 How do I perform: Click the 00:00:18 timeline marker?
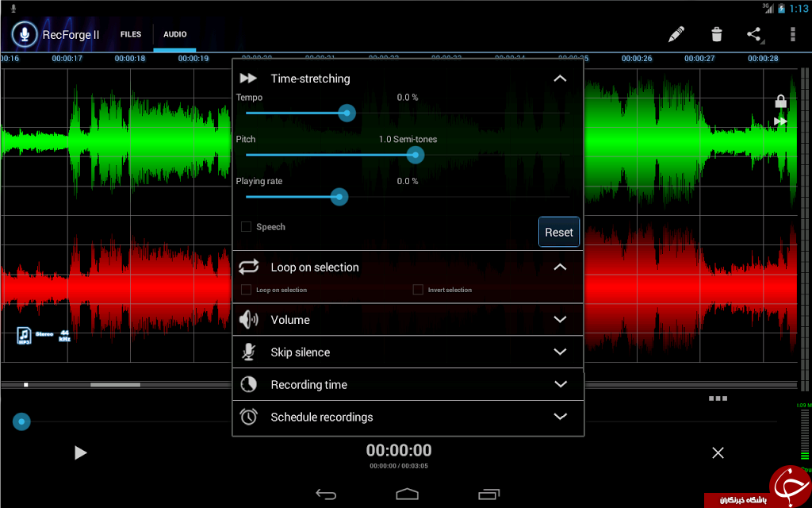tap(130, 58)
